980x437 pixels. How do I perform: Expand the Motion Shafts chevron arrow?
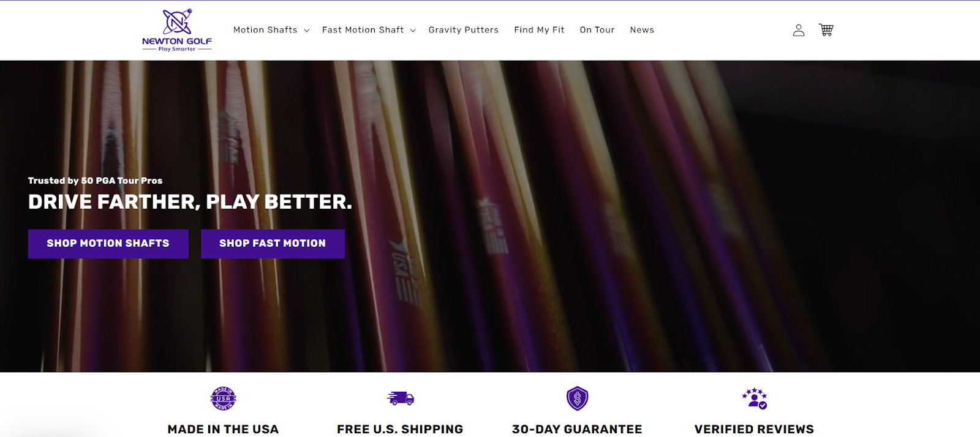pyautogui.click(x=307, y=31)
